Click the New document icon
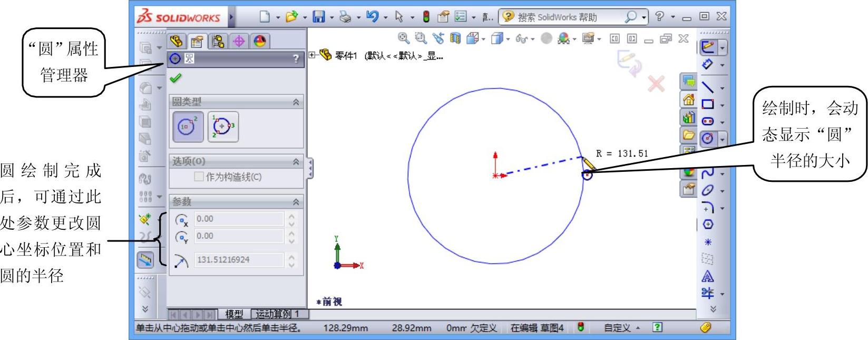Screen dimensions: 868x340 click(x=265, y=17)
